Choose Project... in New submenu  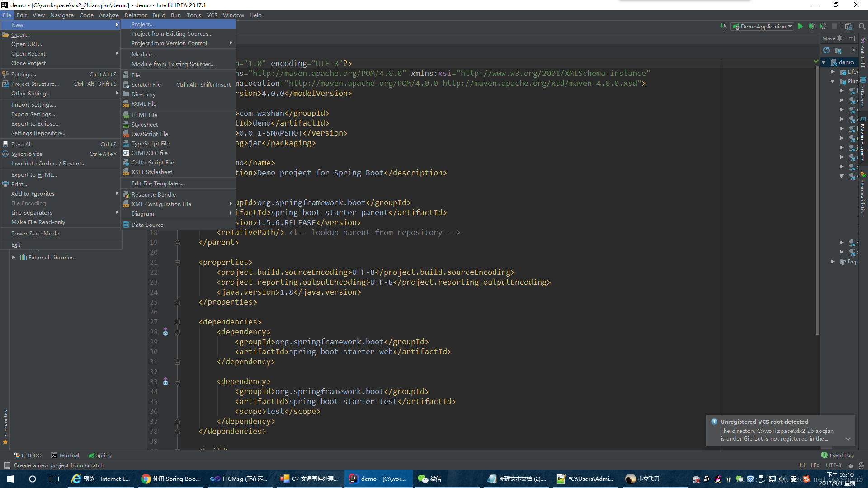pyautogui.click(x=179, y=24)
